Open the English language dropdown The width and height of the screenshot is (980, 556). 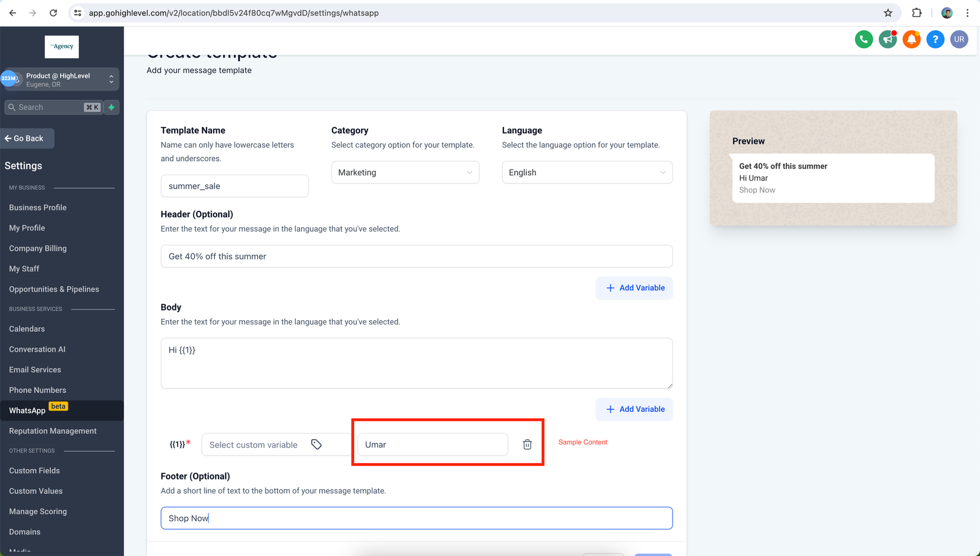[587, 173]
